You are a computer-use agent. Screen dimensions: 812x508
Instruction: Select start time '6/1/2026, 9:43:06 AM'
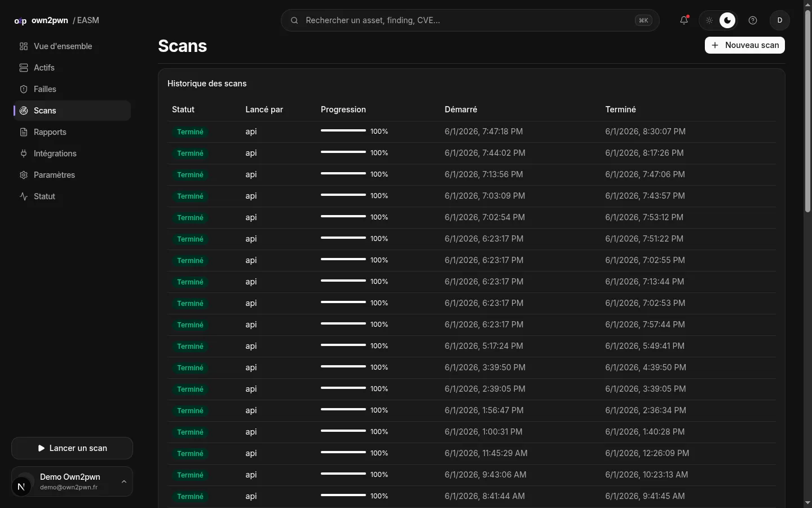(486, 475)
